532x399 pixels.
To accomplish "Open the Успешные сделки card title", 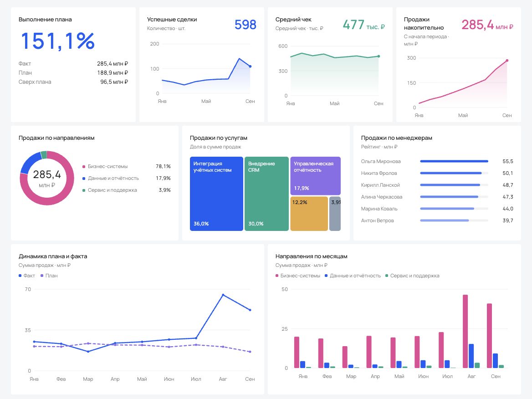I will click(x=172, y=19).
